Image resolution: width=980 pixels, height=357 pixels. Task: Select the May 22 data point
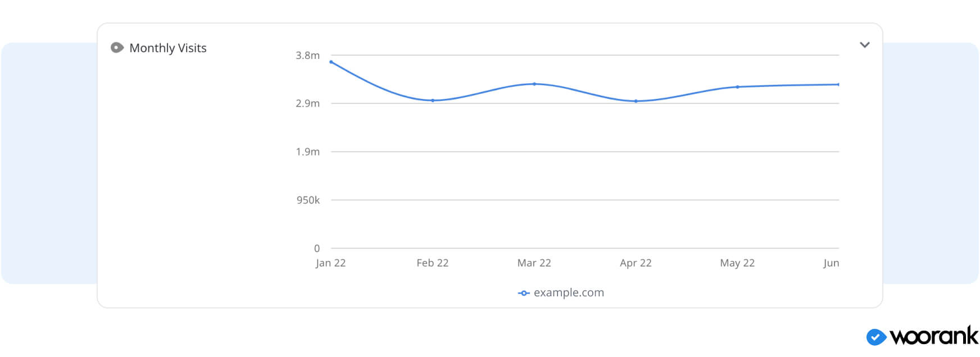(x=738, y=87)
